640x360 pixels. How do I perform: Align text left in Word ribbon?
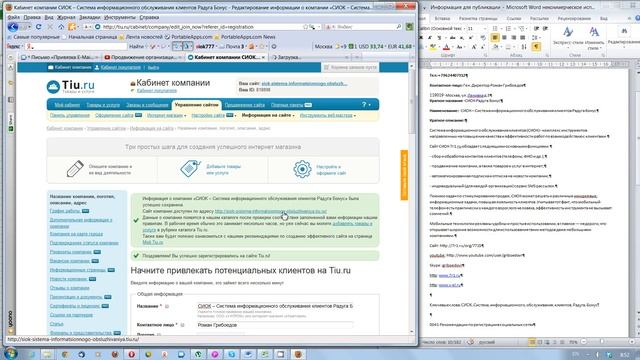tap(495, 38)
